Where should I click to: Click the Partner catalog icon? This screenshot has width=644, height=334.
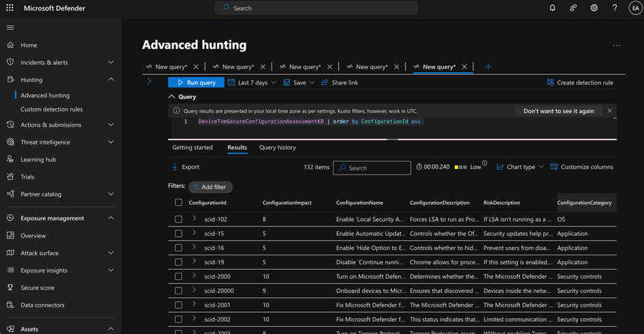(10, 194)
